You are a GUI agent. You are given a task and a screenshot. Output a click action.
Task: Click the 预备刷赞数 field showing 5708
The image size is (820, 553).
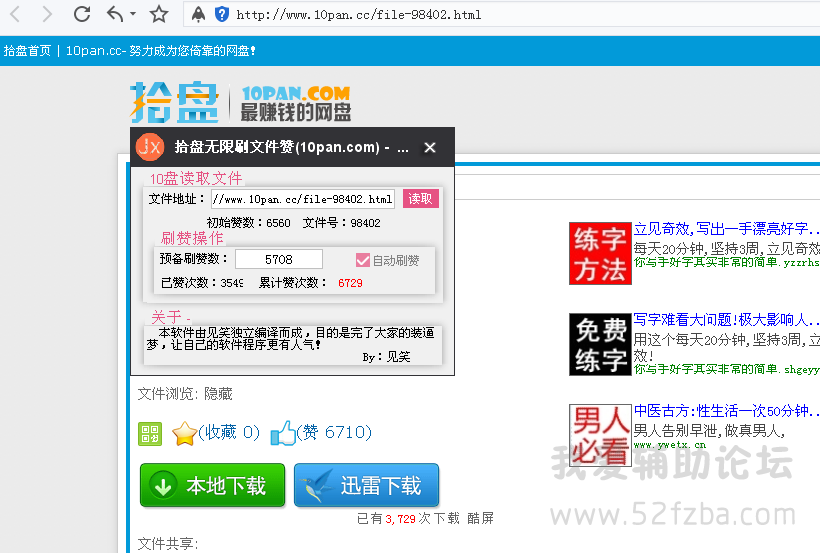pyautogui.click(x=279, y=259)
